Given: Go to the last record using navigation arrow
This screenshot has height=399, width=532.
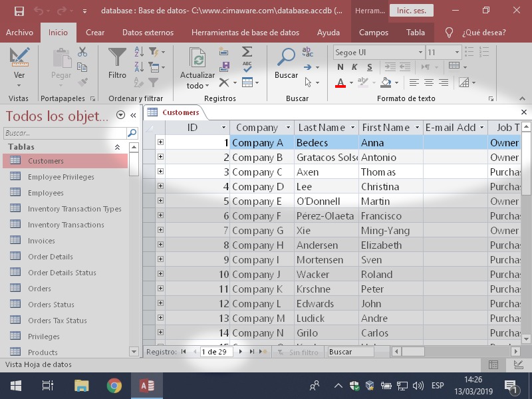Looking at the screenshot, I should 252,352.
